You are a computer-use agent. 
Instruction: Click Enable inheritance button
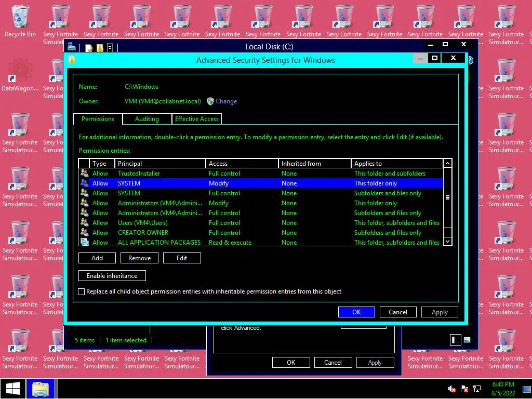[x=112, y=275]
